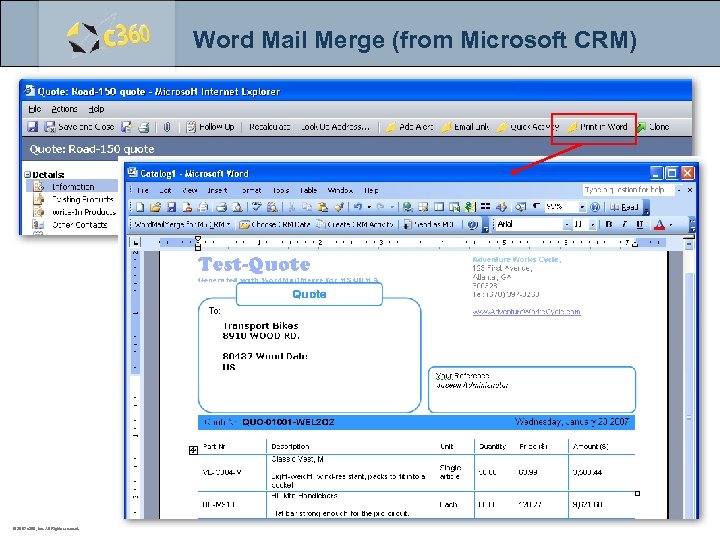This screenshot has width=720, height=540.
Task: Open Help menu in Quote window
Action: coord(96,109)
